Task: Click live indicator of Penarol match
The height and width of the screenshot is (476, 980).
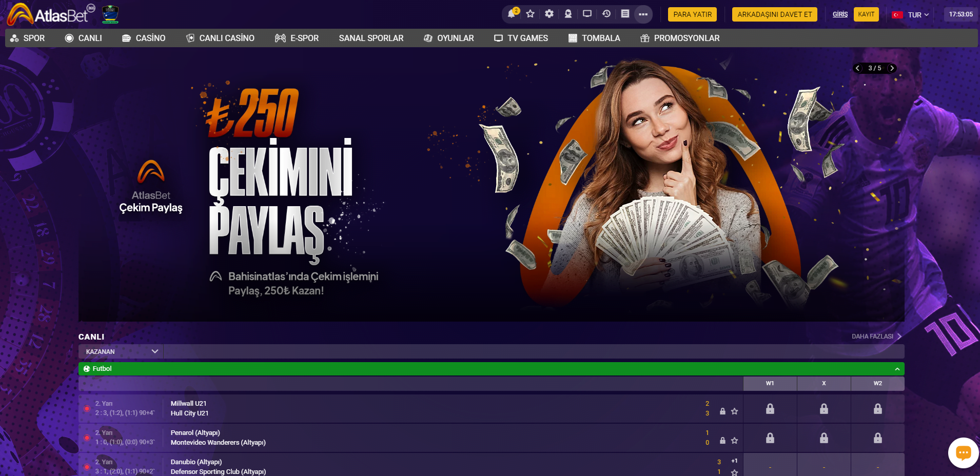Action: (87, 438)
